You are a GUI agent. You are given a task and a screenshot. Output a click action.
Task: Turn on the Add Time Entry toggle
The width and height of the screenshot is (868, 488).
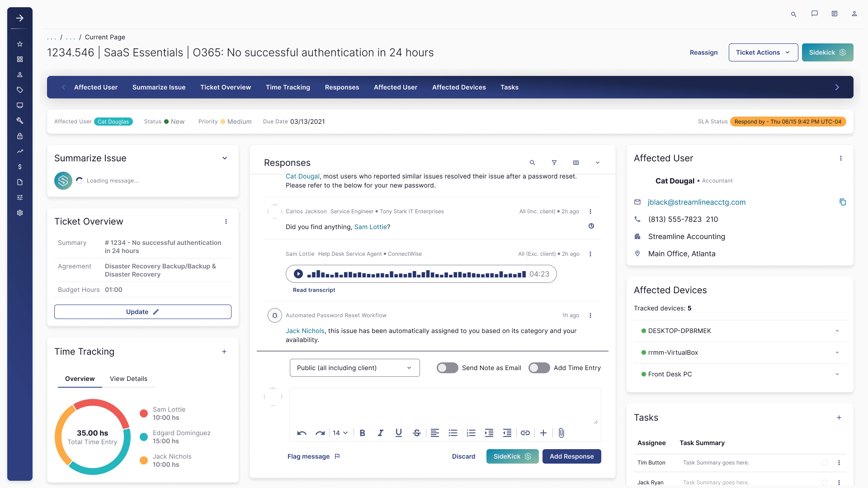point(539,368)
